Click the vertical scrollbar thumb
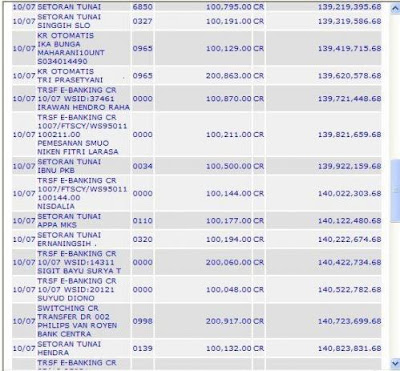The height and width of the screenshot is (371, 400). coord(395,190)
